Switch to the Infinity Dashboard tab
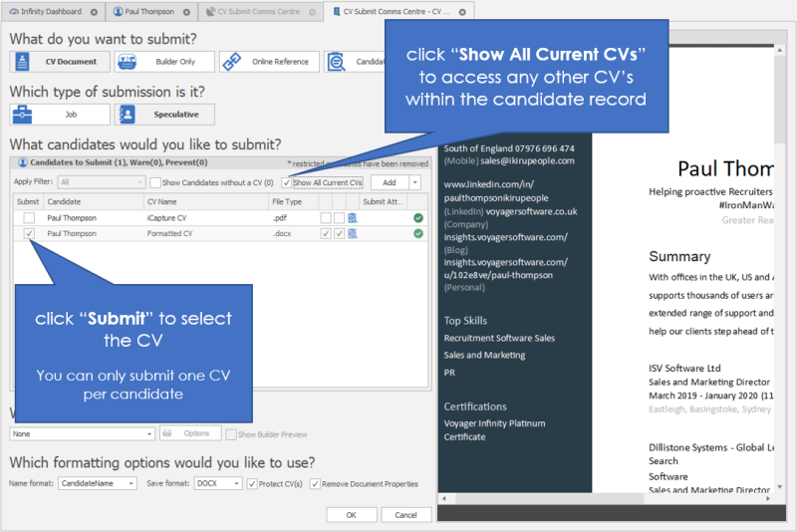 (48, 12)
